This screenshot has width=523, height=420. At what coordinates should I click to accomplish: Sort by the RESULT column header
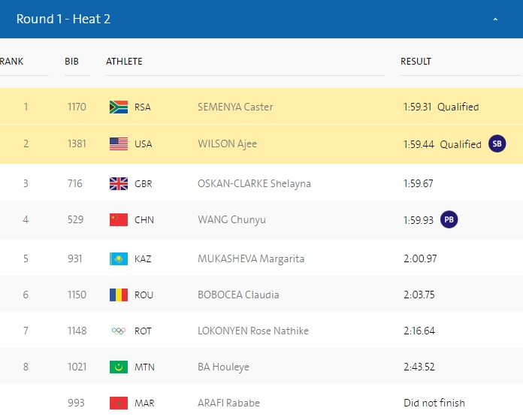click(x=416, y=62)
